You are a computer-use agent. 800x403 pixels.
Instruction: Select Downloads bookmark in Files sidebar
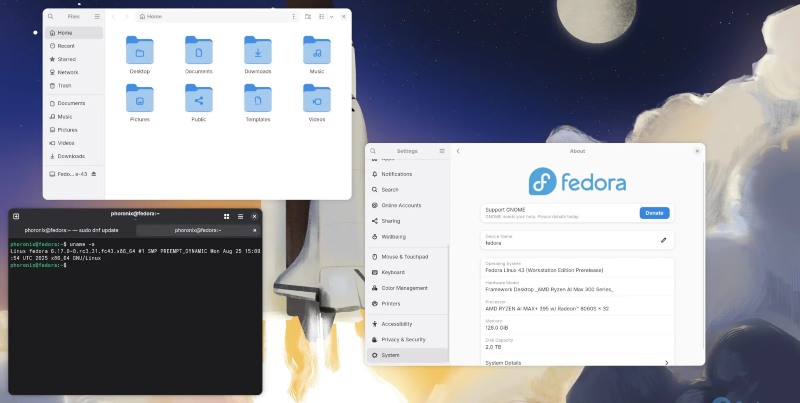pos(74,156)
